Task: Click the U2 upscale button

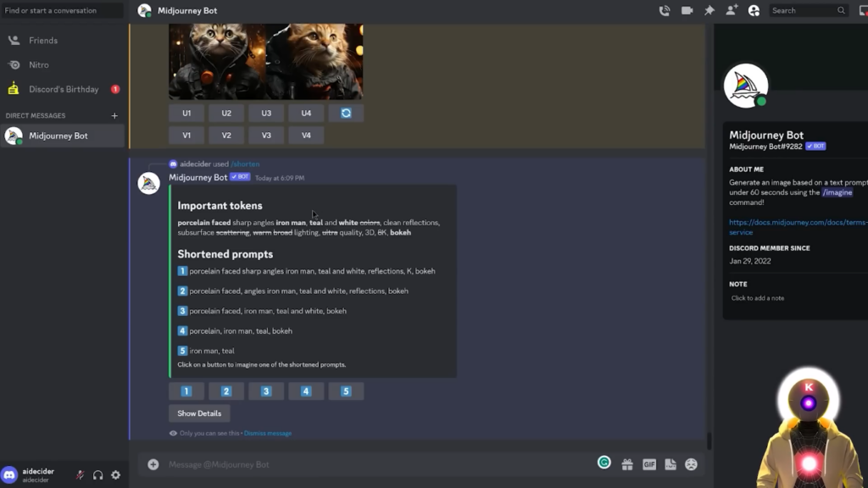Action: (226, 113)
